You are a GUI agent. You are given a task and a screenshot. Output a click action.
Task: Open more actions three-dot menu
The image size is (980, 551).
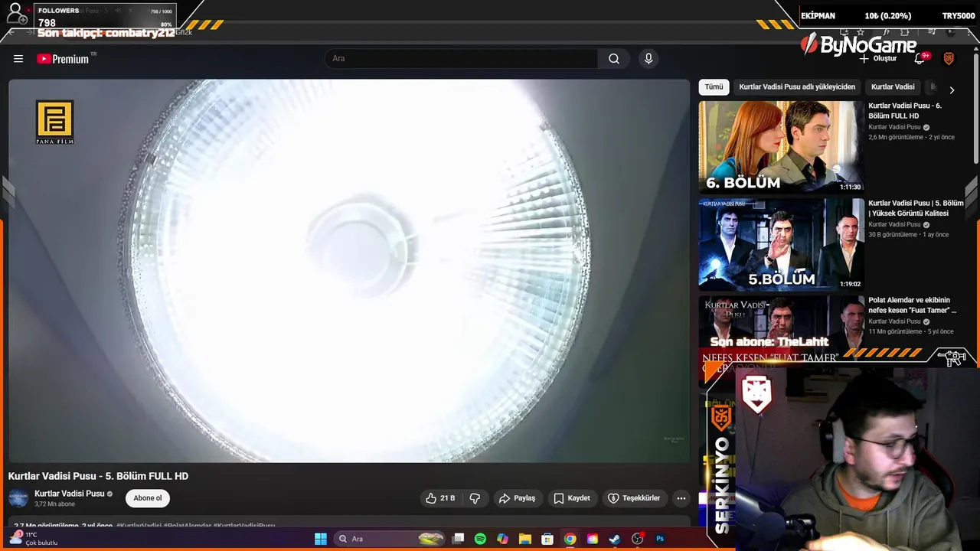click(x=681, y=498)
